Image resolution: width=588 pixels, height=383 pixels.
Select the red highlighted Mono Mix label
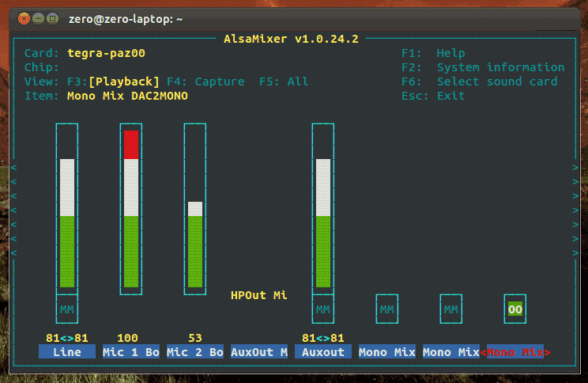tap(514, 352)
